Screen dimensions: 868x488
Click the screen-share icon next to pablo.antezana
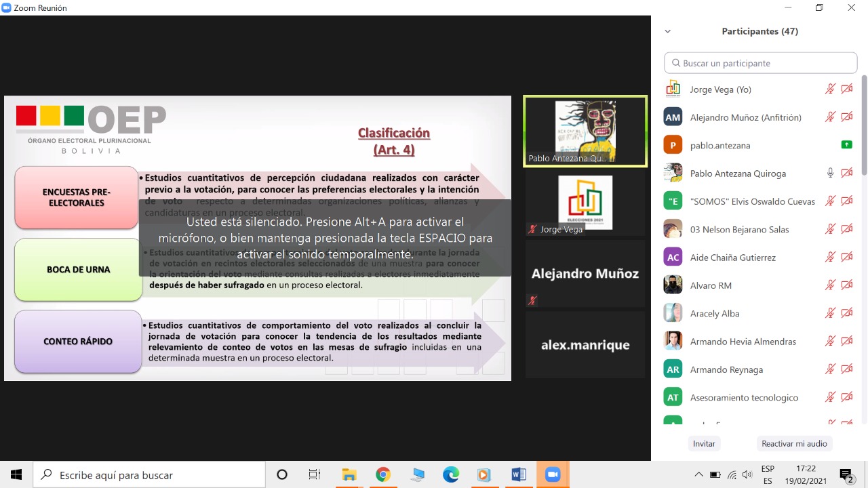pos(846,145)
